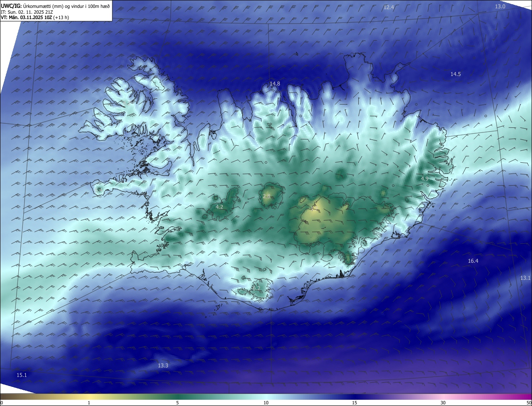Image resolution: width=532 pixels, height=406 pixels.
Task: Click the colour scale tick label 5
Action: [x=177, y=403]
